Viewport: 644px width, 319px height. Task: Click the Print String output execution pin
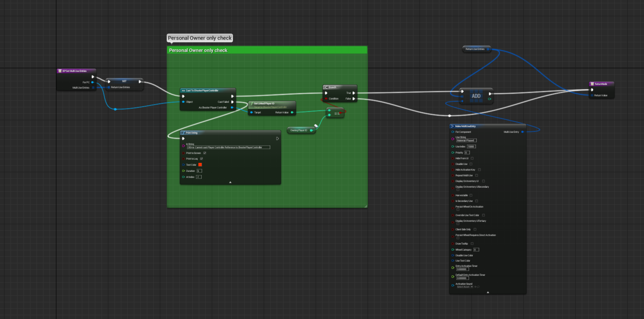tap(277, 139)
